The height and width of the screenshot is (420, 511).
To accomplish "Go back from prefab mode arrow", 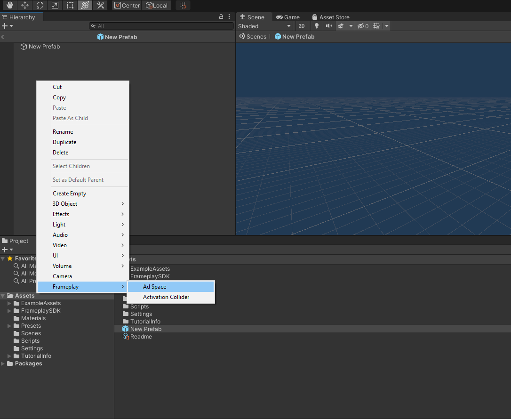I will (x=3, y=37).
